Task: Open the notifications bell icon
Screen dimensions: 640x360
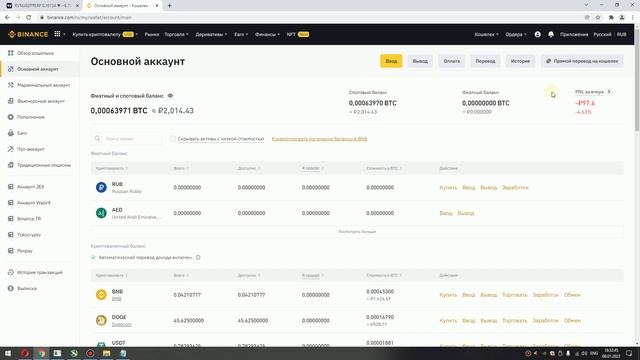Action: tap(551, 34)
